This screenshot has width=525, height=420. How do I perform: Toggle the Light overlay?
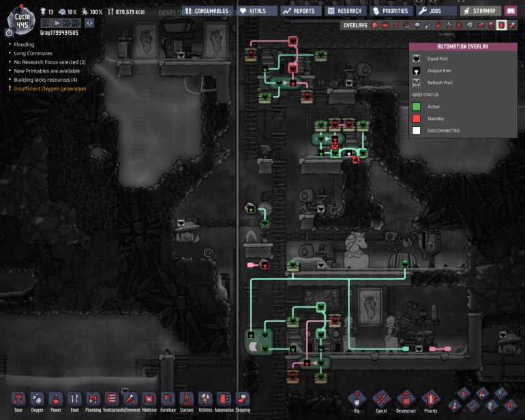(417, 25)
